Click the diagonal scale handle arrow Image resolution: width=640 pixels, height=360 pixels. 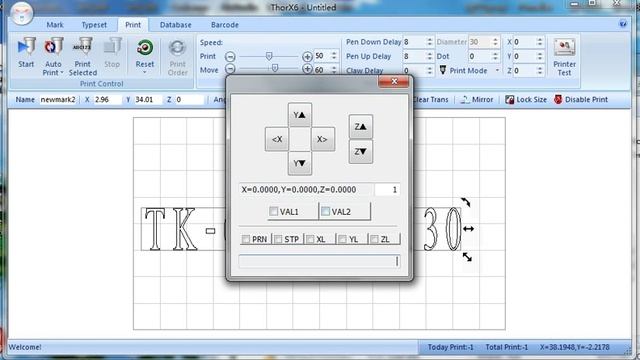pyautogui.click(x=467, y=257)
